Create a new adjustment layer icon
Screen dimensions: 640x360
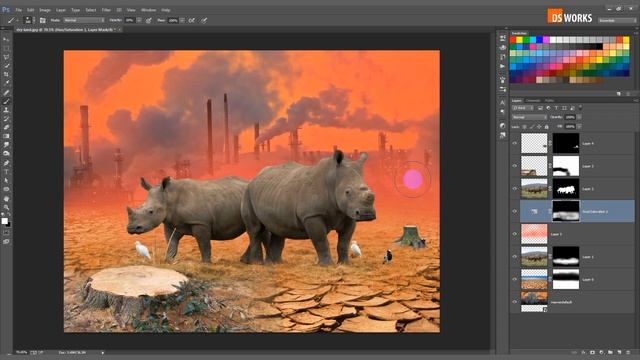pos(601,352)
